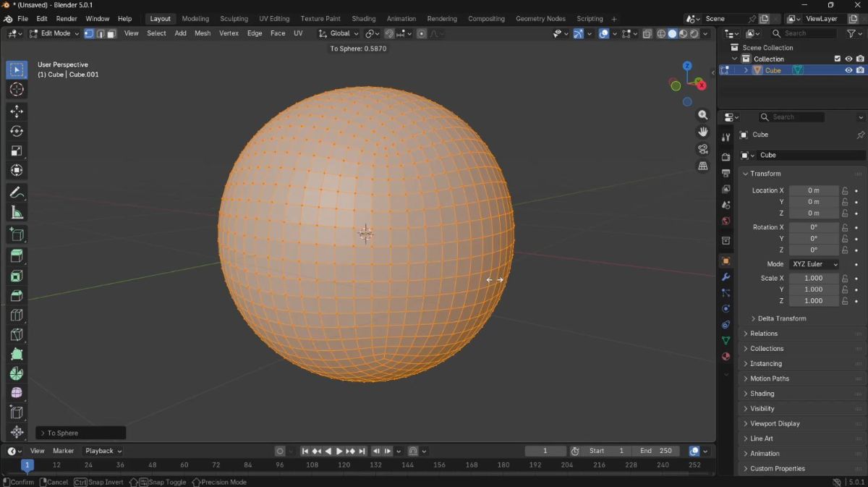Jump to end of animation playback

(x=362, y=451)
